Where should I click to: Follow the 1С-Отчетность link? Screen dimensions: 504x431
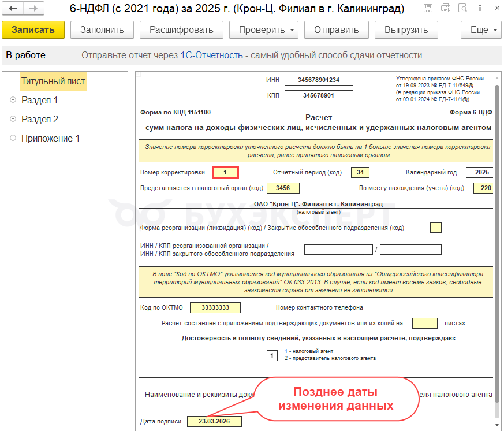[211, 55]
